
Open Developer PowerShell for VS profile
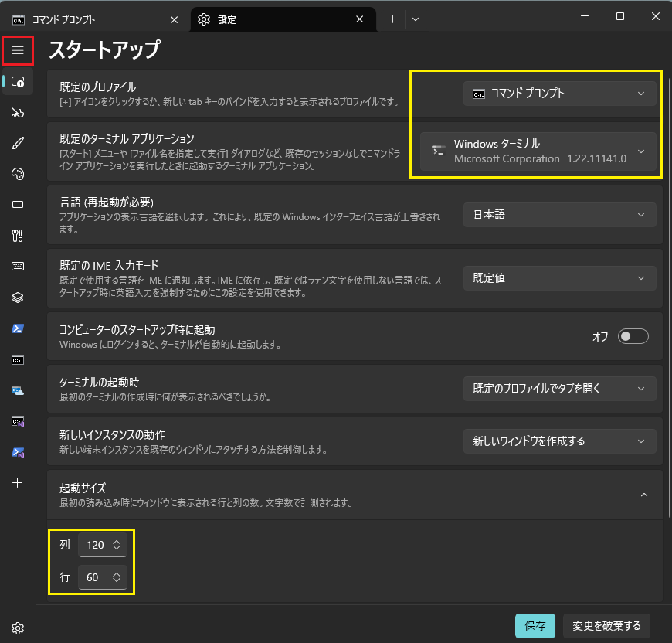(18, 453)
